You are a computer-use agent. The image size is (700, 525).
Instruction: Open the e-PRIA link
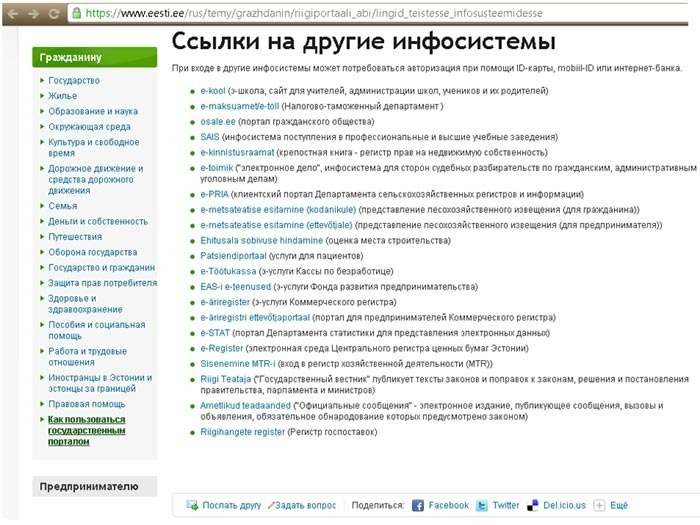(214, 194)
